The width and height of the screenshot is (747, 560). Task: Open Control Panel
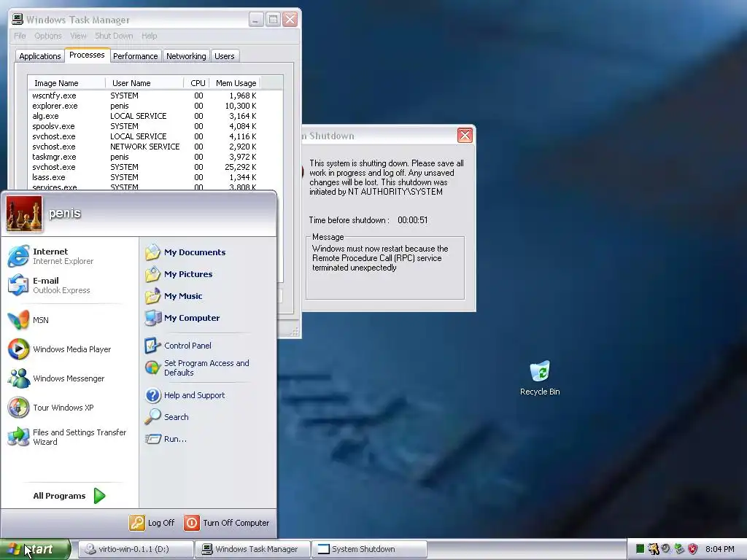(178, 346)
